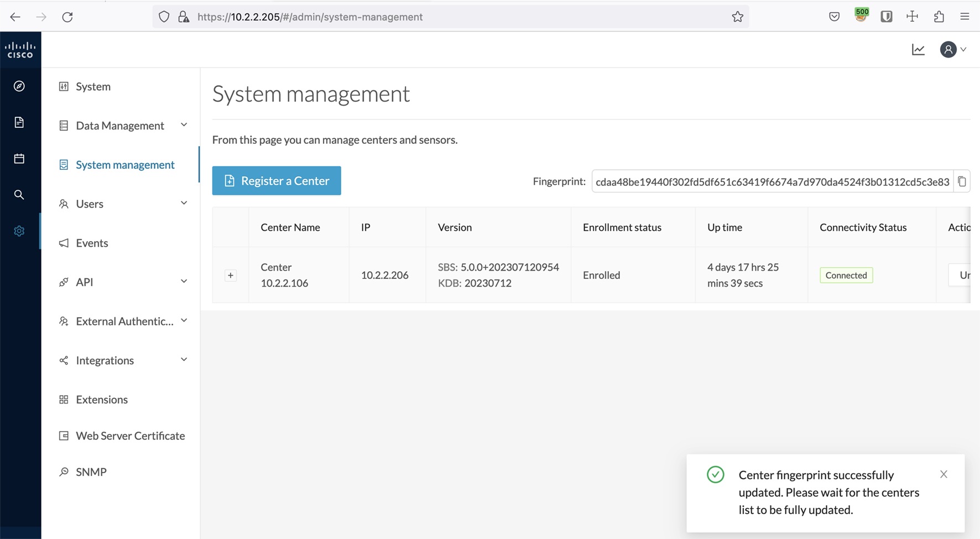Click the Cisco logo
Image resolution: width=980 pixels, height=539 pixels.
point(20,49)
